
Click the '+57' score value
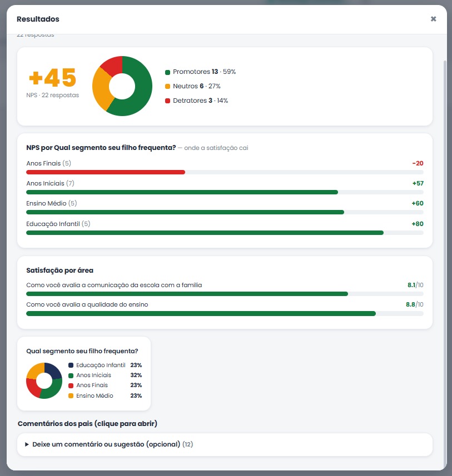pos(418,183)
